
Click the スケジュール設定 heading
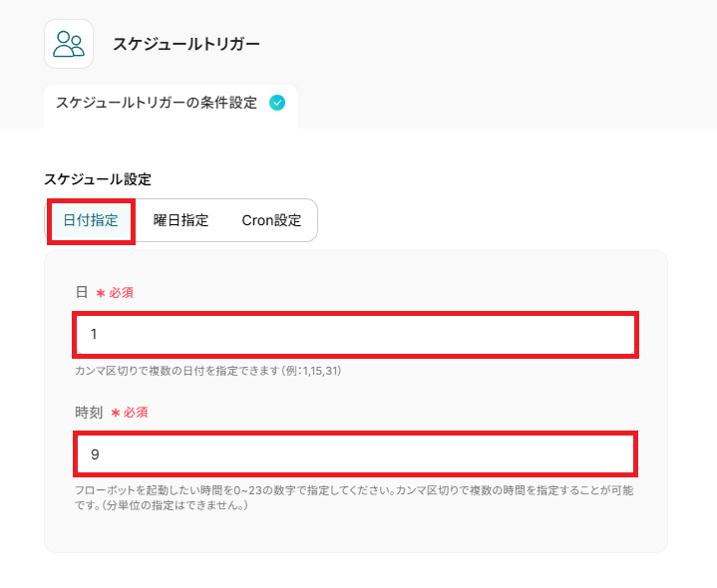98,179
